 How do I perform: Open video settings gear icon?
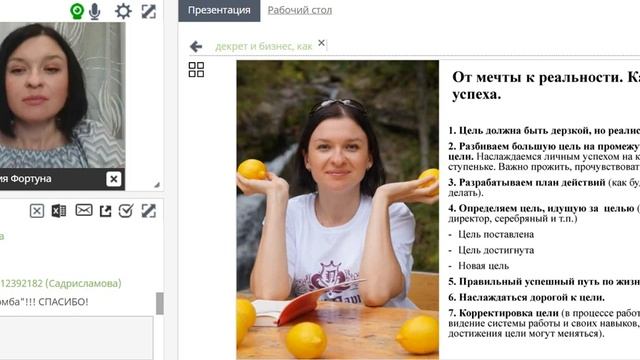tap(123, 11)
